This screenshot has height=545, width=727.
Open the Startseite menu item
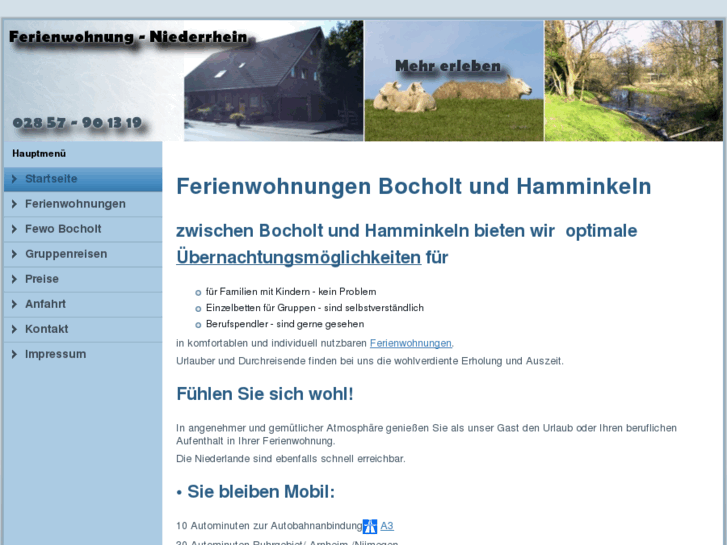pyautogui.click(x=83, y=179)
